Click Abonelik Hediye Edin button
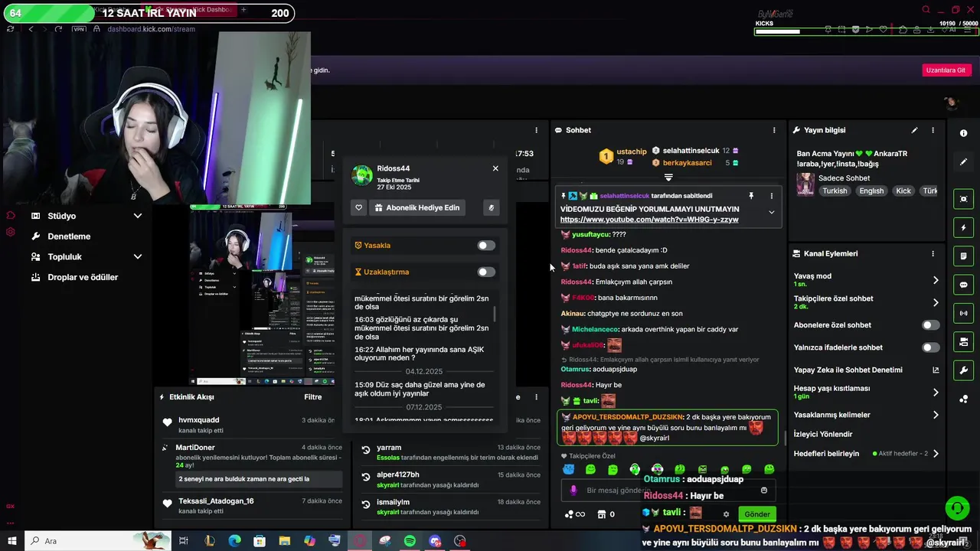980x551 pixels. (x=417, y=207)
